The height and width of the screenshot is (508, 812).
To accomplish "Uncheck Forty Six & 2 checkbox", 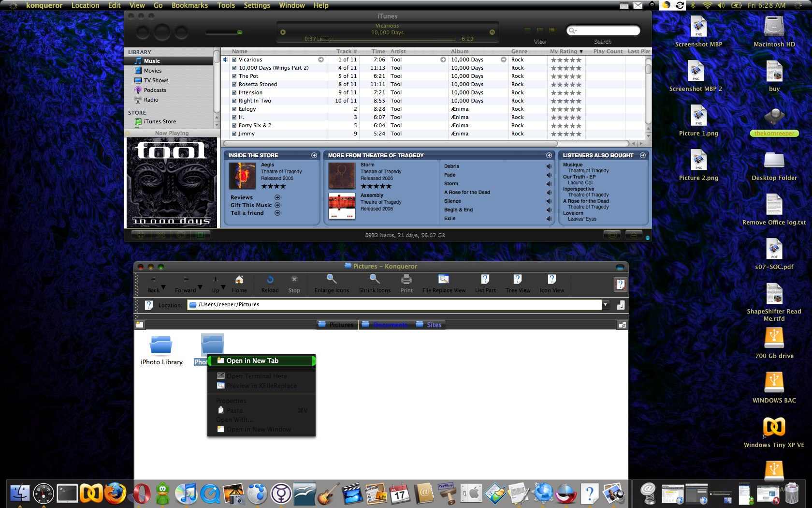I will pyautogui.click(x=234, y=126).
